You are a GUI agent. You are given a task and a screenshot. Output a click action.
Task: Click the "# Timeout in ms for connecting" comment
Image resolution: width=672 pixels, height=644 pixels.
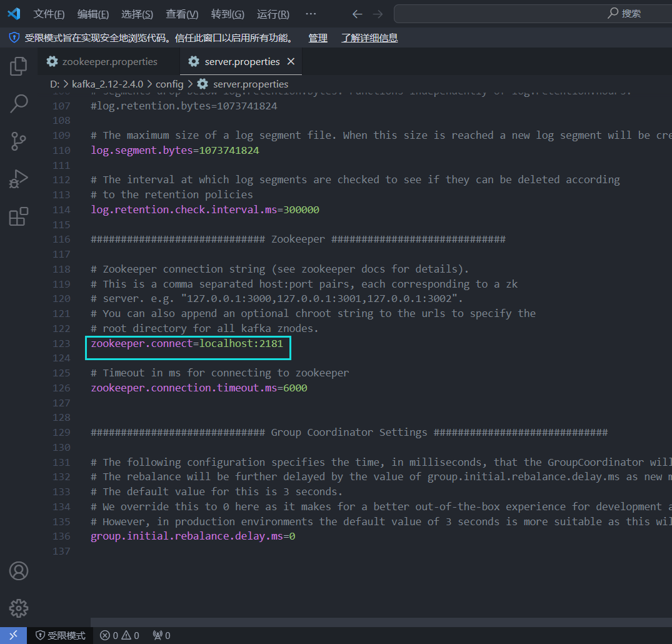pos(220,373)
